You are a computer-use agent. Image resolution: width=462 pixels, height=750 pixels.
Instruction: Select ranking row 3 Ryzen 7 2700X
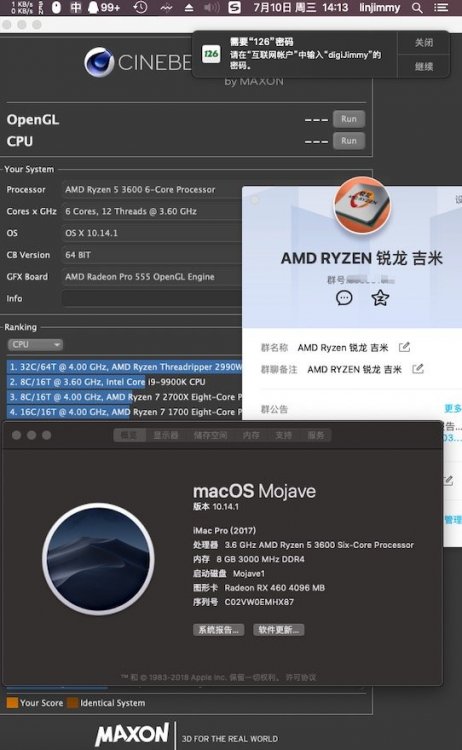click(x=125, y=397)
